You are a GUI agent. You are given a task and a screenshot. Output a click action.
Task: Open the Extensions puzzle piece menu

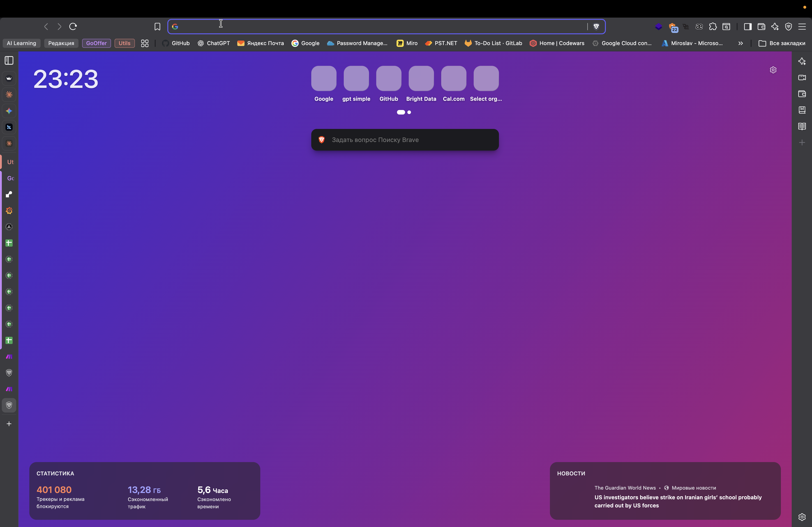coord(713,27)
